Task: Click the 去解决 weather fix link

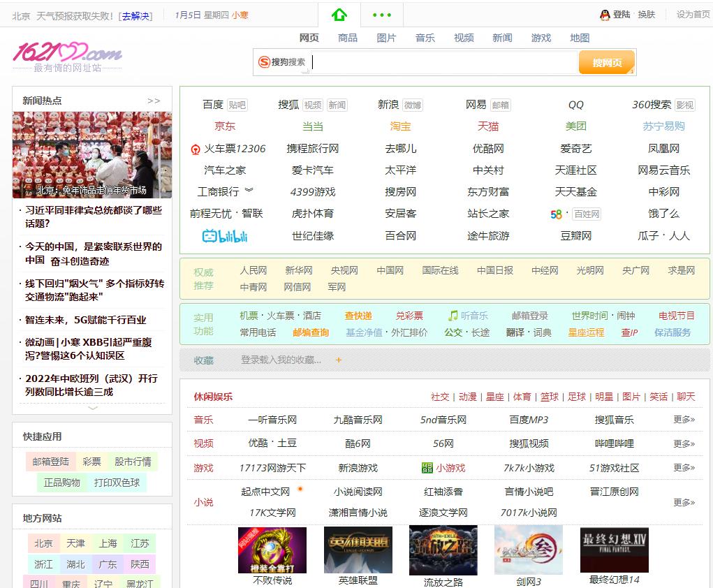Action: [135, 16]
